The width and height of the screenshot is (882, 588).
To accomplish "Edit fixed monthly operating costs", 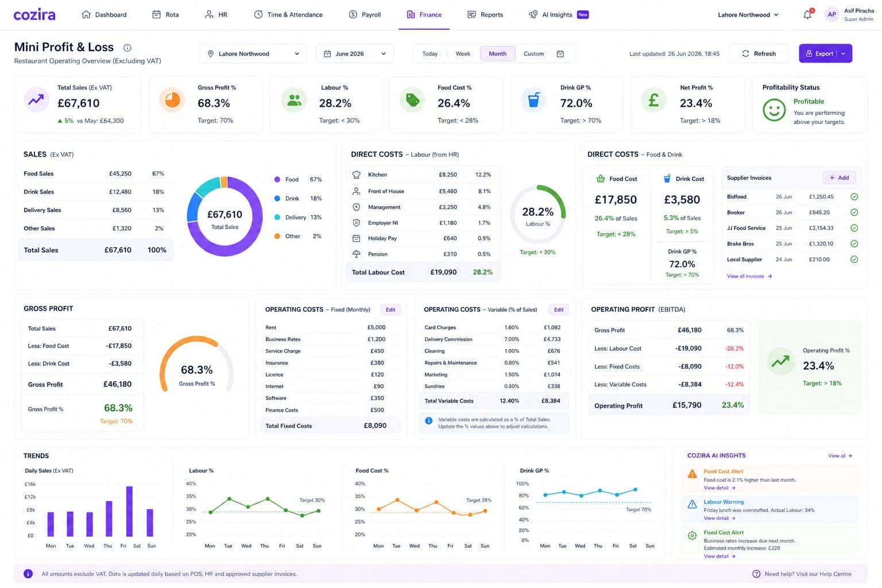I will (390, 310).
